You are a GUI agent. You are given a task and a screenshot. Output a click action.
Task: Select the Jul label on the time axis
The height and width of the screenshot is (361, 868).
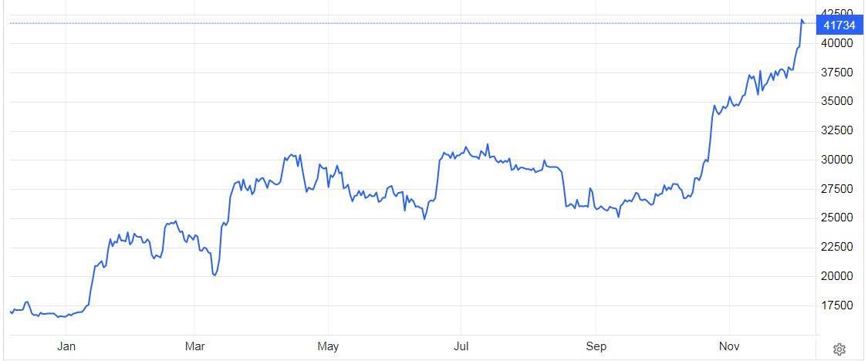click(461, 346)
